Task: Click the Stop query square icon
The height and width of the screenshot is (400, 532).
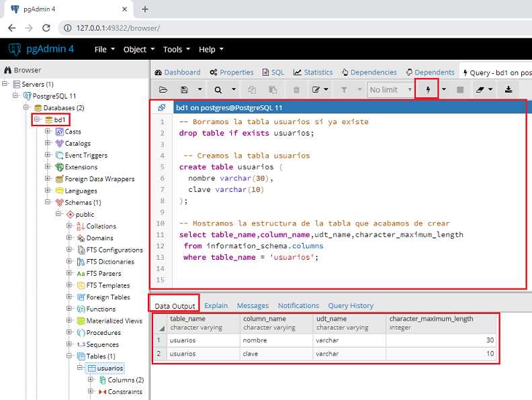Action: point(460,90)
